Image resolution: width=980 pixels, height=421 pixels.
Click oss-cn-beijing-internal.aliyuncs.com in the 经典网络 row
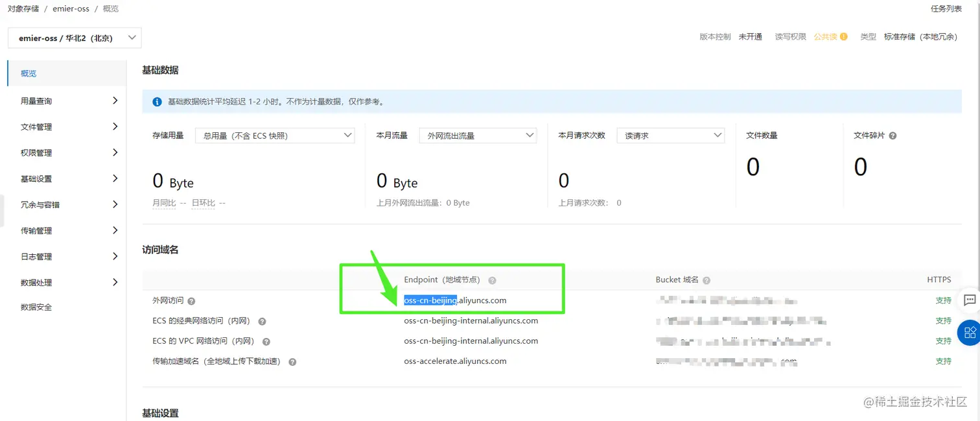[x=471, y=320]
